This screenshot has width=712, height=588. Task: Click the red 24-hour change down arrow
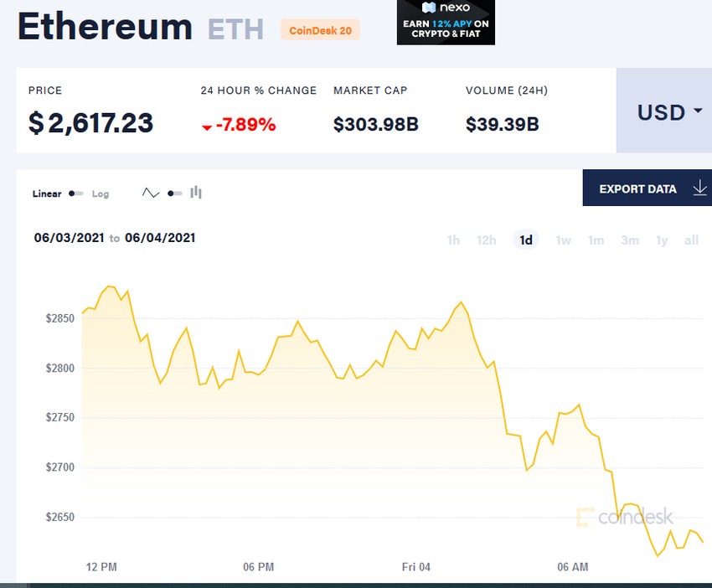coord(206,127)
